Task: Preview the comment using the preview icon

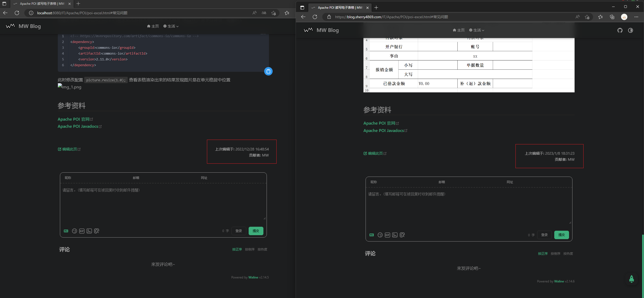Action: pyautogui.click(x=97, y=231)
